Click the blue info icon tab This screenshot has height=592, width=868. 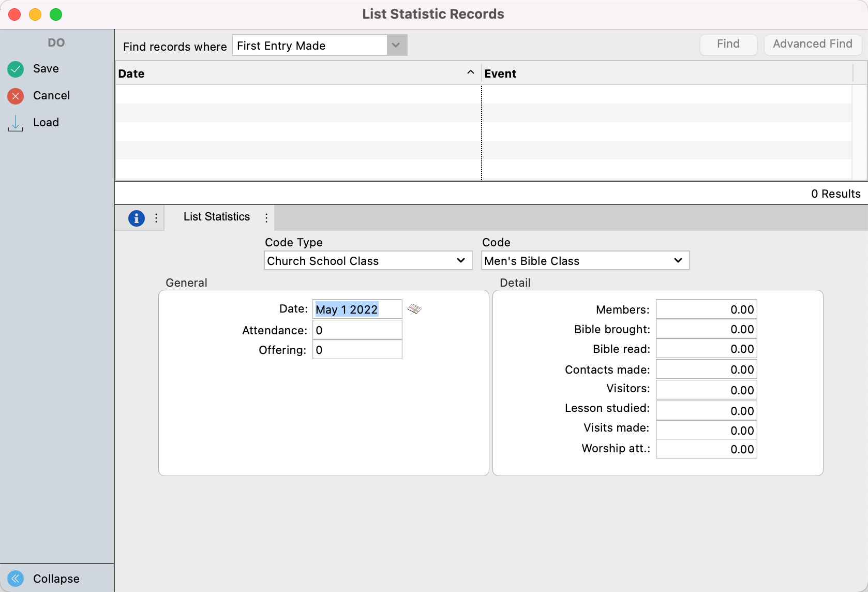coord(136,218)
